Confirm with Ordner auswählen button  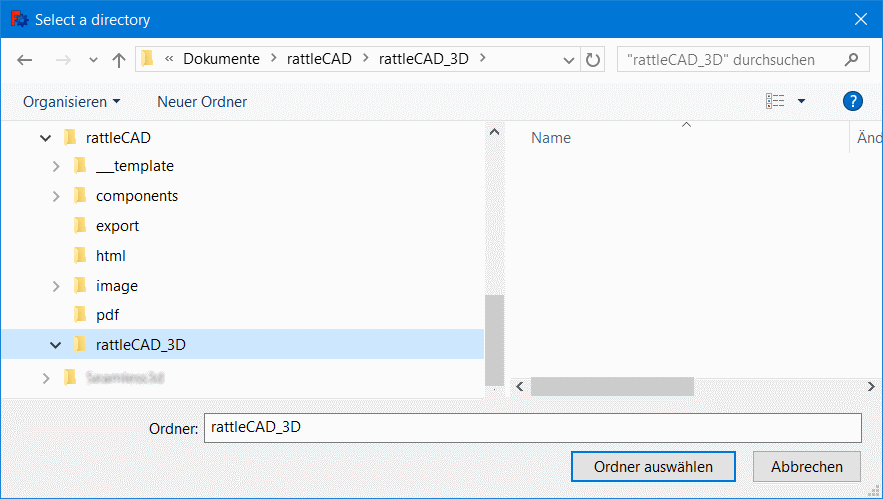pyautogui.click(x=653, y=467)
